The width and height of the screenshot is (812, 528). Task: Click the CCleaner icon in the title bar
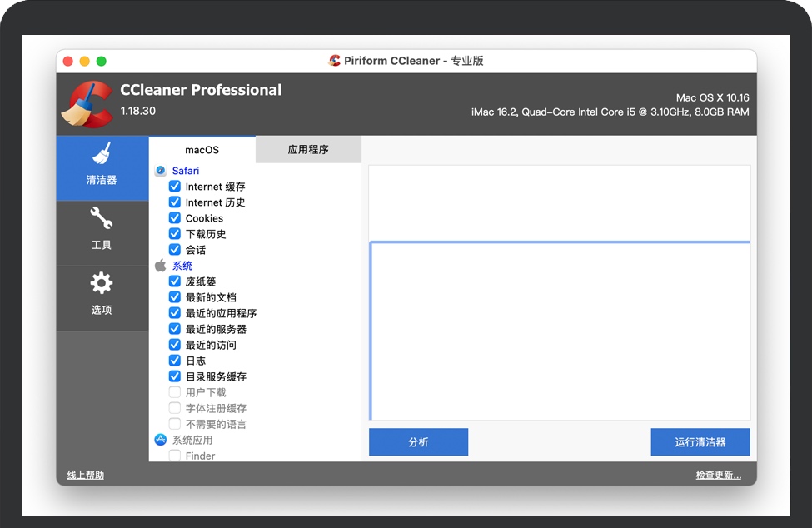click(x=335, y=61)
